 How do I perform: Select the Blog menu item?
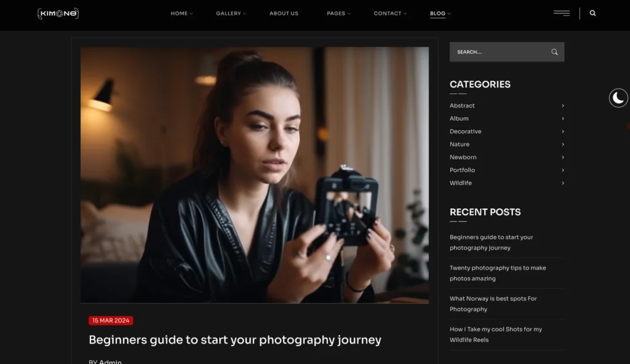(439, 14)
